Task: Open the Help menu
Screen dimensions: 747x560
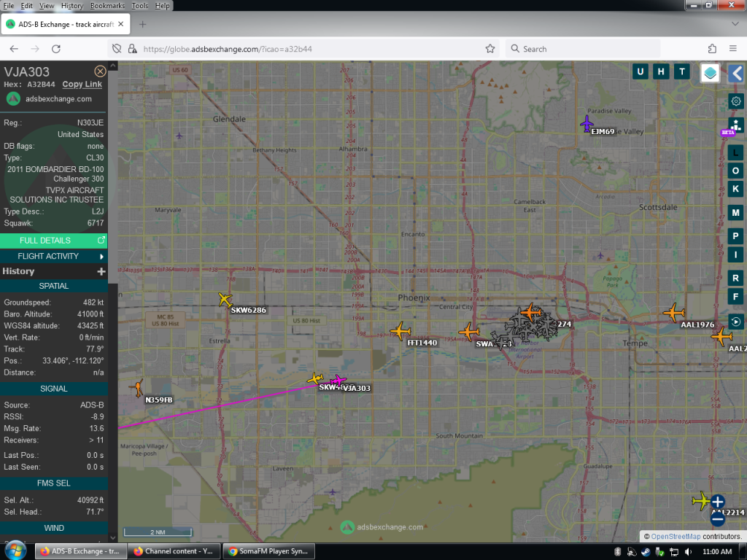Action: 163,6
